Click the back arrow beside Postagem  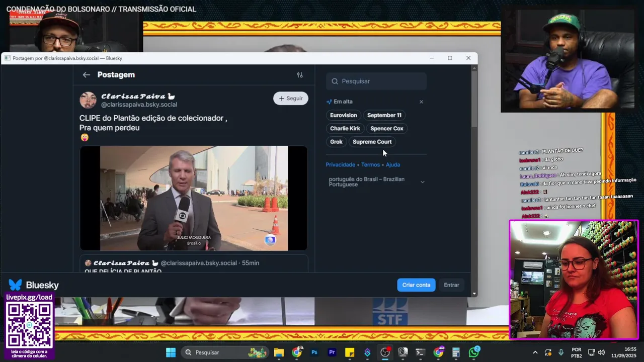[87, 75]
